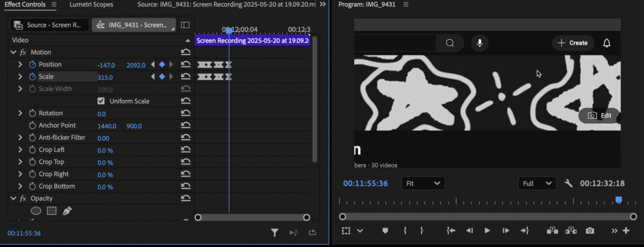
Task: Click the Export Frame camera icon
Action: 590,231
